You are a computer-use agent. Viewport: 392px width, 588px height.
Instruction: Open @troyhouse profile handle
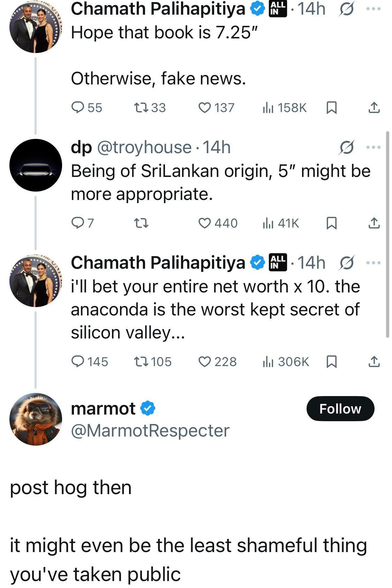(x=144, y=147)
